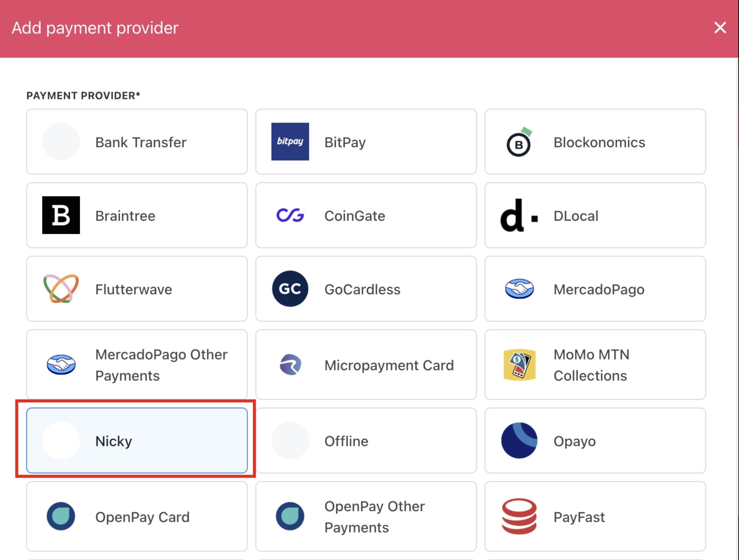Click the MercadoPago Other Payments logo

click(61, 365)
